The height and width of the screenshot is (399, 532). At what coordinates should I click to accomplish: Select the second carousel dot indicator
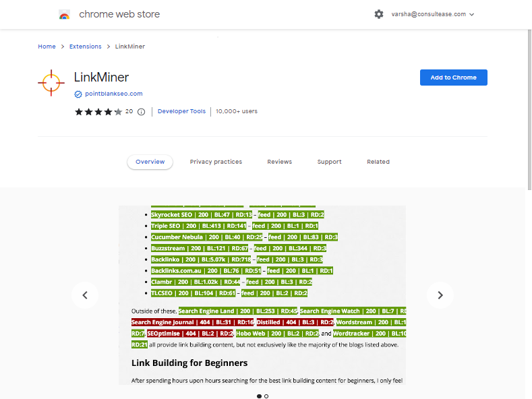click(266, 396)
